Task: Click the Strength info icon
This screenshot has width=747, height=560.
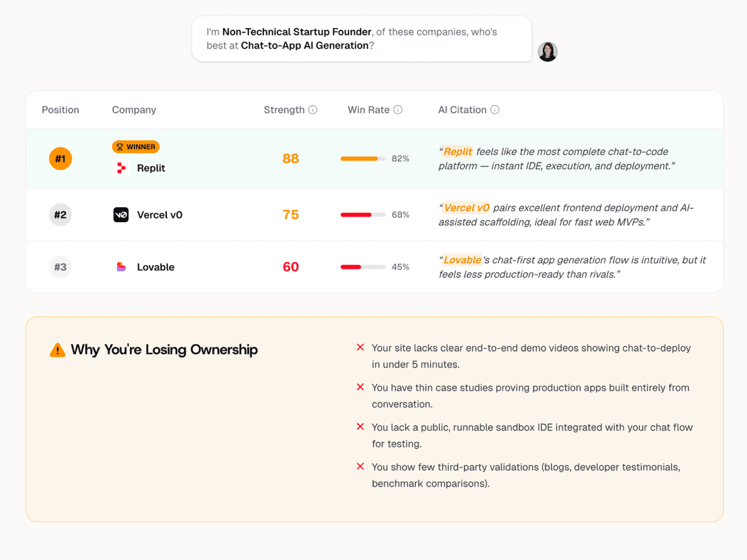Action: coord(312,110)
